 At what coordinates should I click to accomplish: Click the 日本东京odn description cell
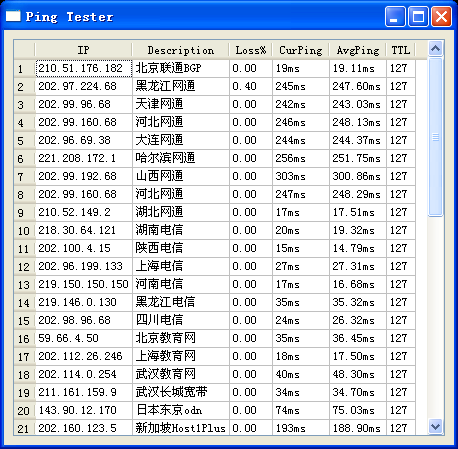[181, 410]
